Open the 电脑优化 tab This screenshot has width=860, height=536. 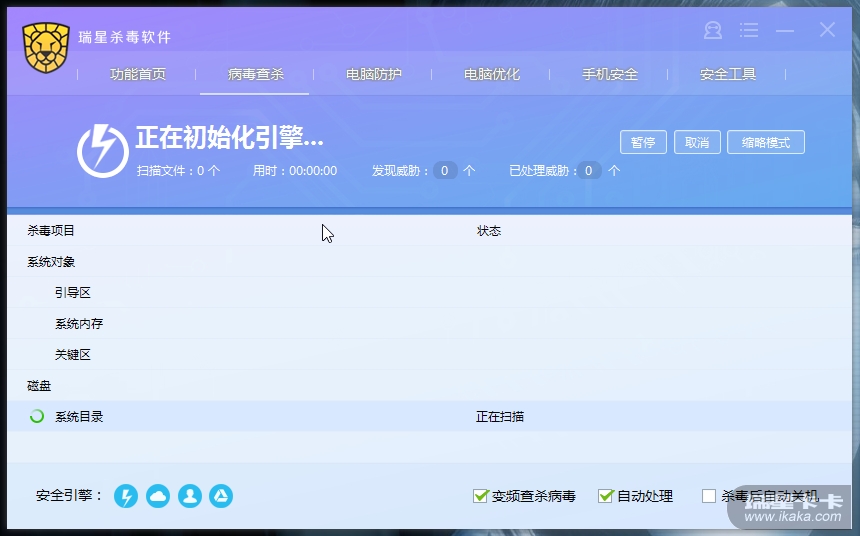[x=491, y=74]
